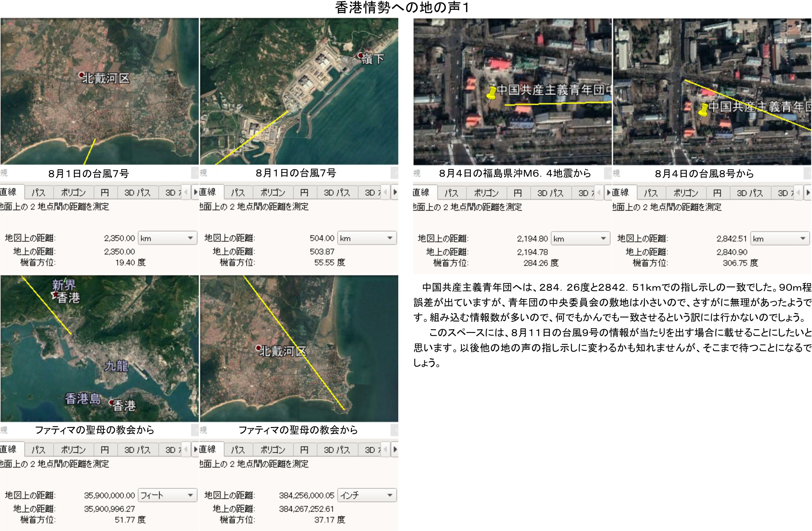Screen dimensions: 812x531
Task: Open km unit dropdown next to 2,350.00
Action: [167, 238]
